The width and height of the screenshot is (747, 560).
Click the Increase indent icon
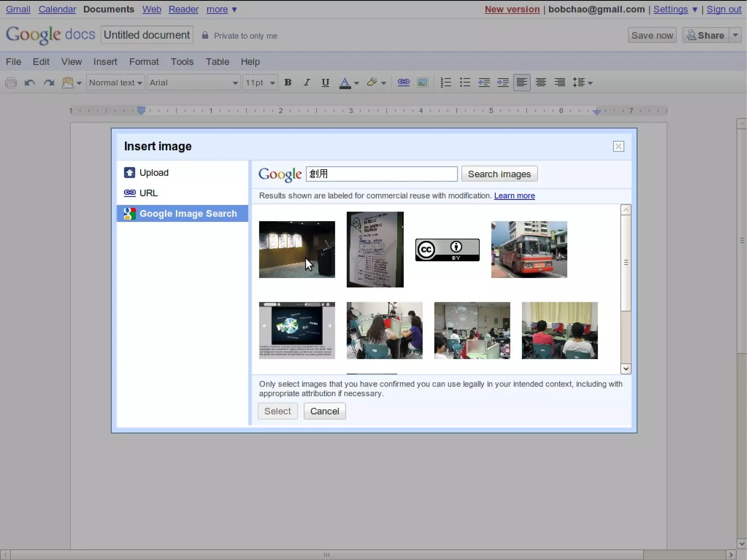(x=503, y=82)
